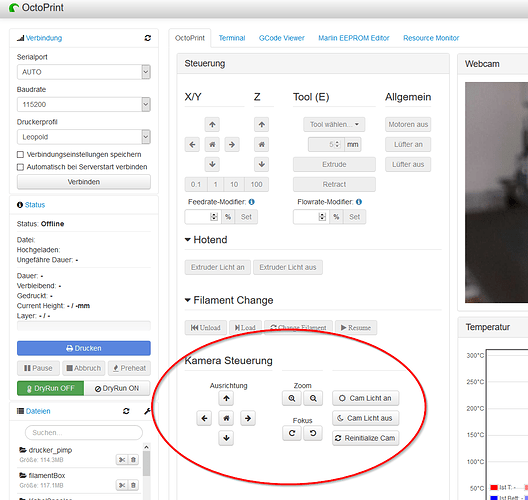Move Z axis down
Screen dimensions: 528x500
tap(262, 164)
